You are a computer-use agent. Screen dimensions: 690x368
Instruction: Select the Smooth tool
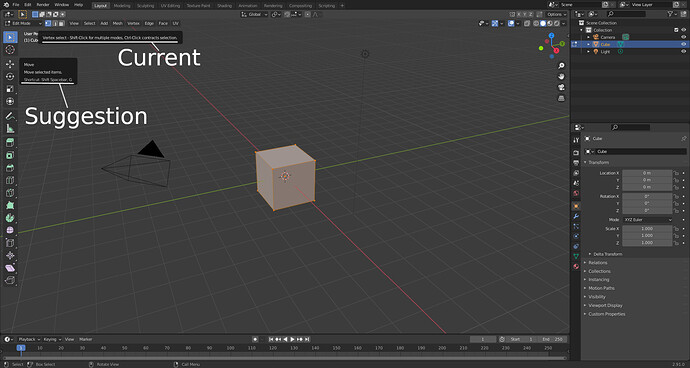coord(10,230)
